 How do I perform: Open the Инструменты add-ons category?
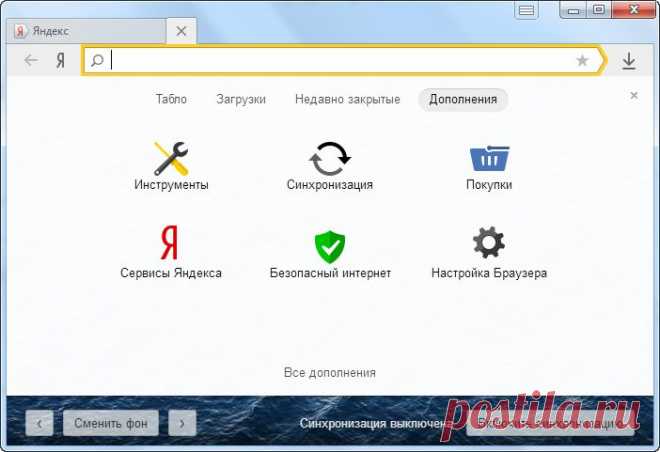(171, 166)
